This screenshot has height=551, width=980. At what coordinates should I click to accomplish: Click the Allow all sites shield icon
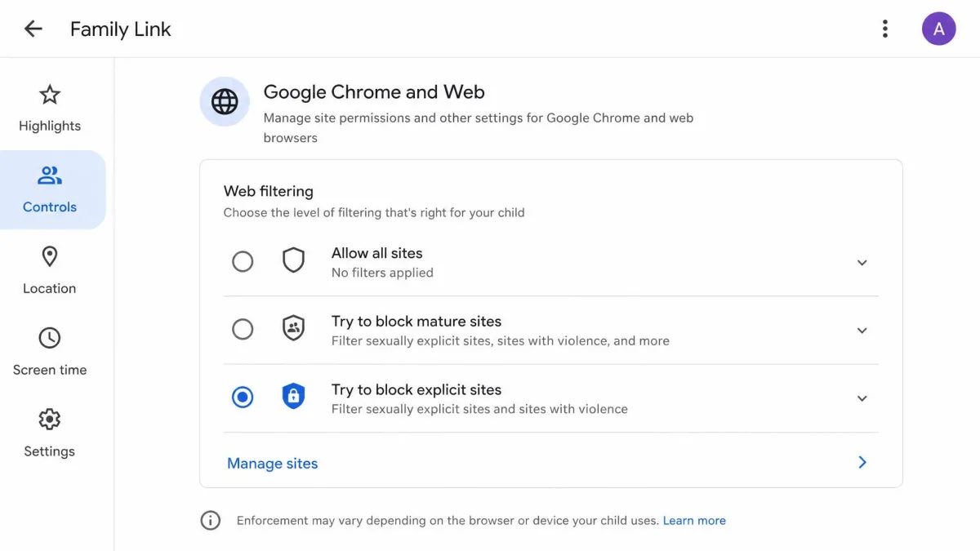coord(293,261)
